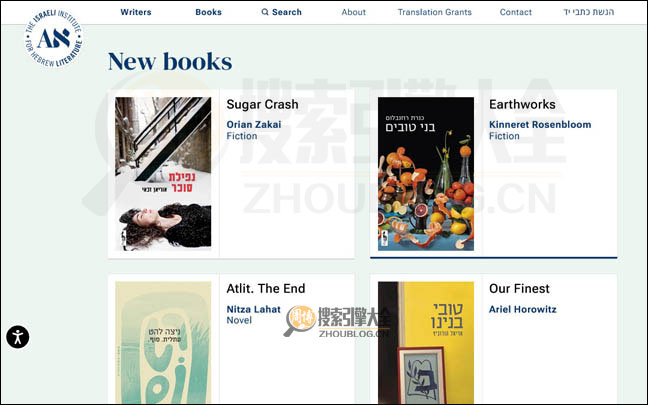Open the Our Finest book cover
Viewport: 648px width, 405px height.
[426, 343]
